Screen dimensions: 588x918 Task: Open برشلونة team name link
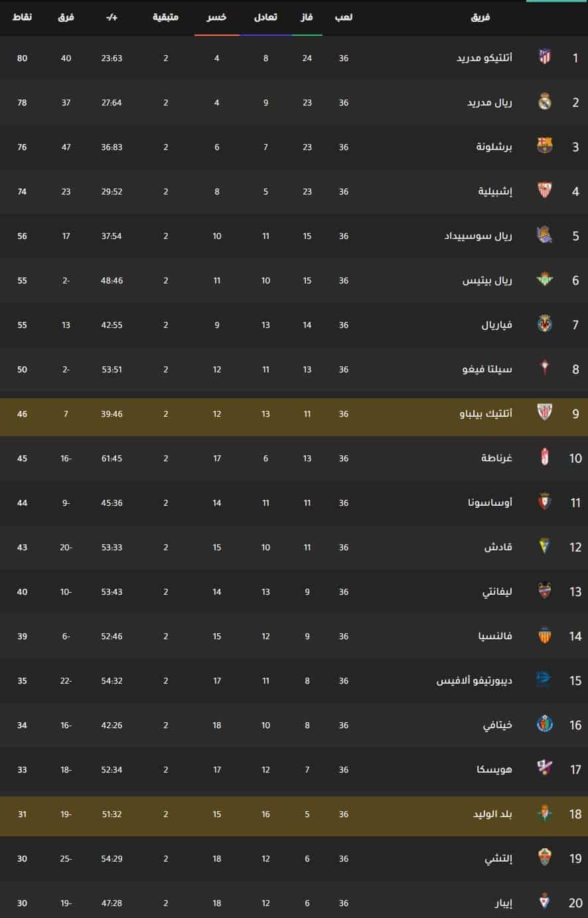click(x=494, y=147)
